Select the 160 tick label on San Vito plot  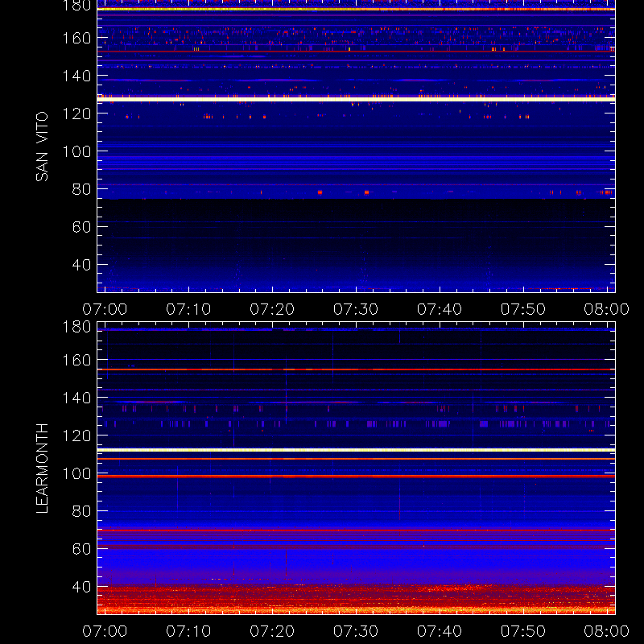[76, 38]
